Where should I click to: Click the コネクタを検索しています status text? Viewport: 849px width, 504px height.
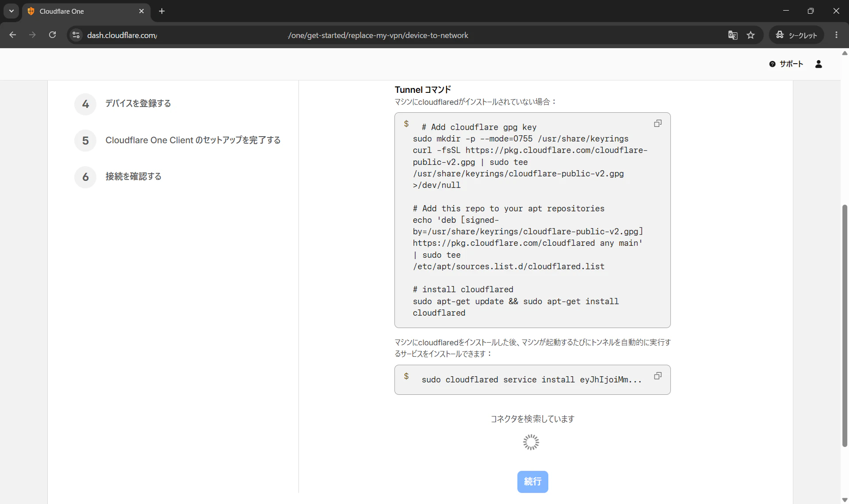point(532,419)
